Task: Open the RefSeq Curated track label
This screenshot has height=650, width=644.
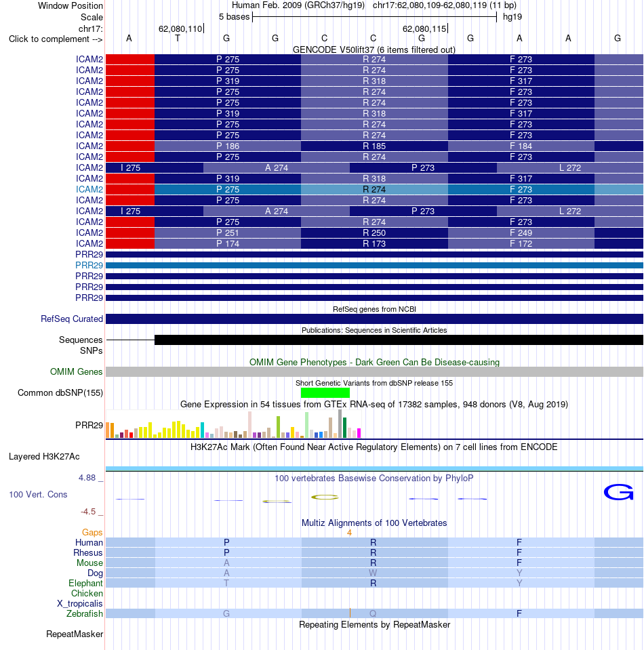Action: (x=72, y=319)
